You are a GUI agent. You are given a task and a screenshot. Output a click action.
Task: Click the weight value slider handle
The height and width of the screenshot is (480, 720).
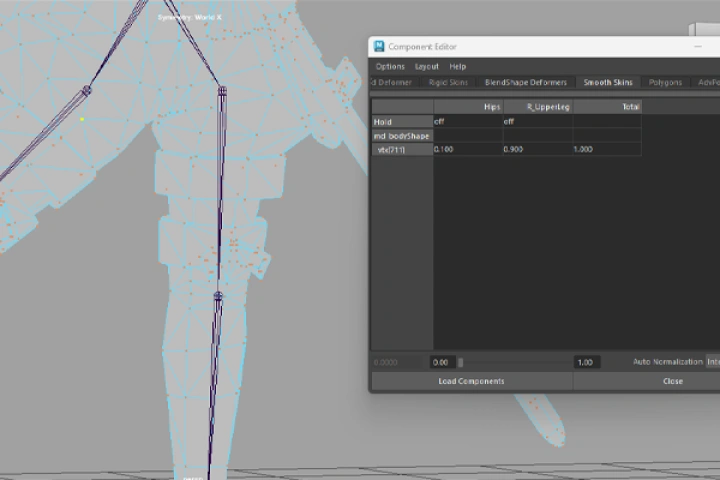click(x=461, y=362)
